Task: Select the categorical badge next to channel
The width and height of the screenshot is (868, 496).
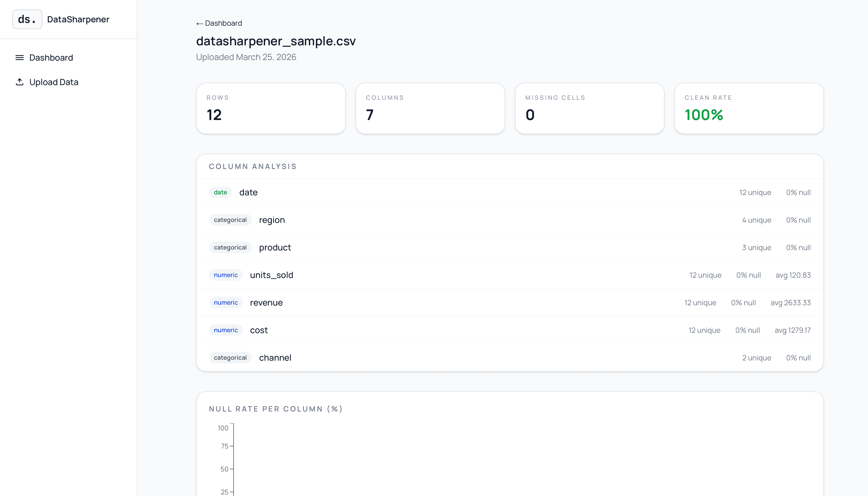Action: pyautogui.click(x=230, y=357)
